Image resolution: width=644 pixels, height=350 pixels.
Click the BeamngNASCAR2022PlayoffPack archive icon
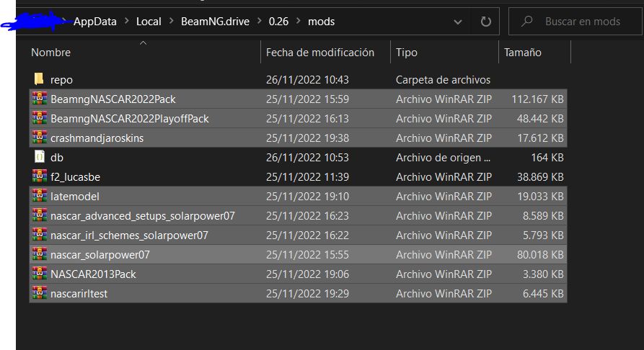click(40, 118)
